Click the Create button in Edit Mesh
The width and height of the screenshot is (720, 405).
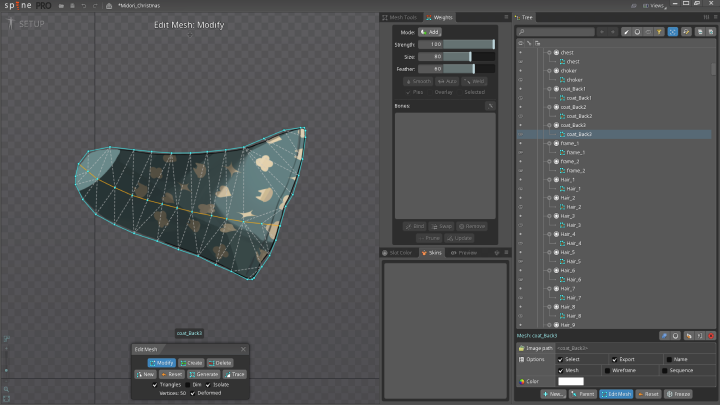191,363
